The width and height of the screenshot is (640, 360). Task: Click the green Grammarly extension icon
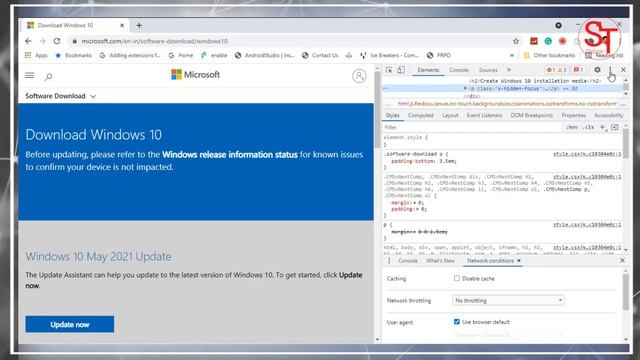548,41
